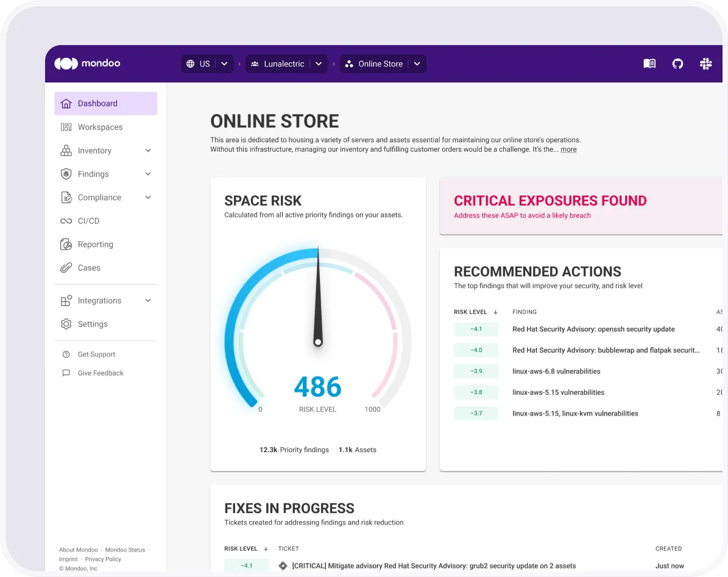Open Privacy Policy footer link
Viewport: 728px width, 577px height.
(x=103, y=559)
